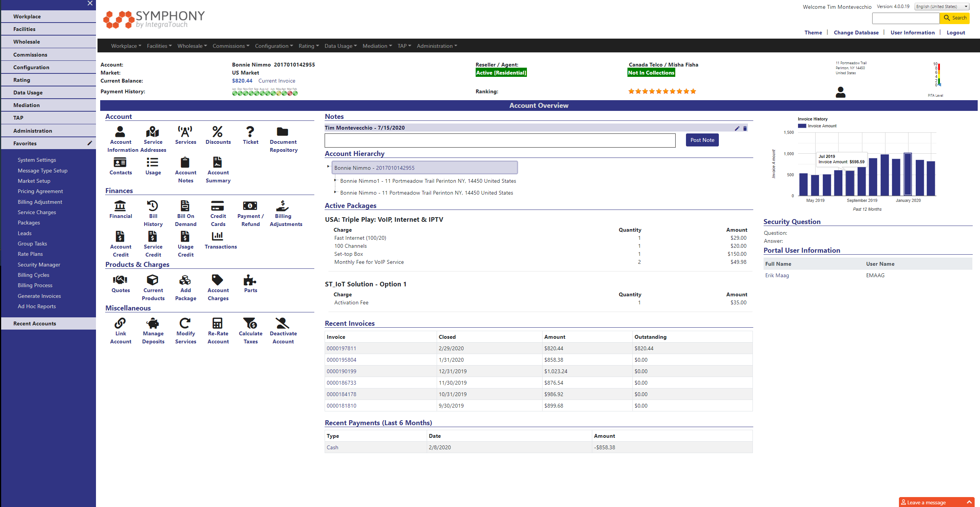Screen dimensions: 980x507
Task: Click the trash icon to delete the note
Action: (x=745, y=128)
